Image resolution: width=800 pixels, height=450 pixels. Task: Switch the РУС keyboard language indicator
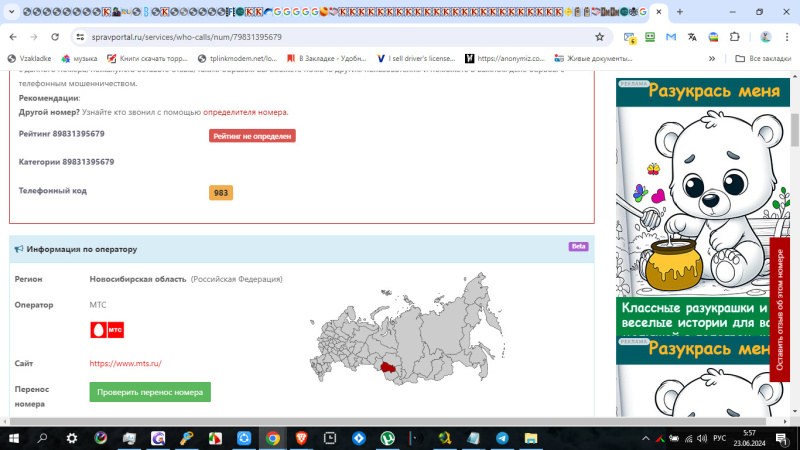(719, 438)
